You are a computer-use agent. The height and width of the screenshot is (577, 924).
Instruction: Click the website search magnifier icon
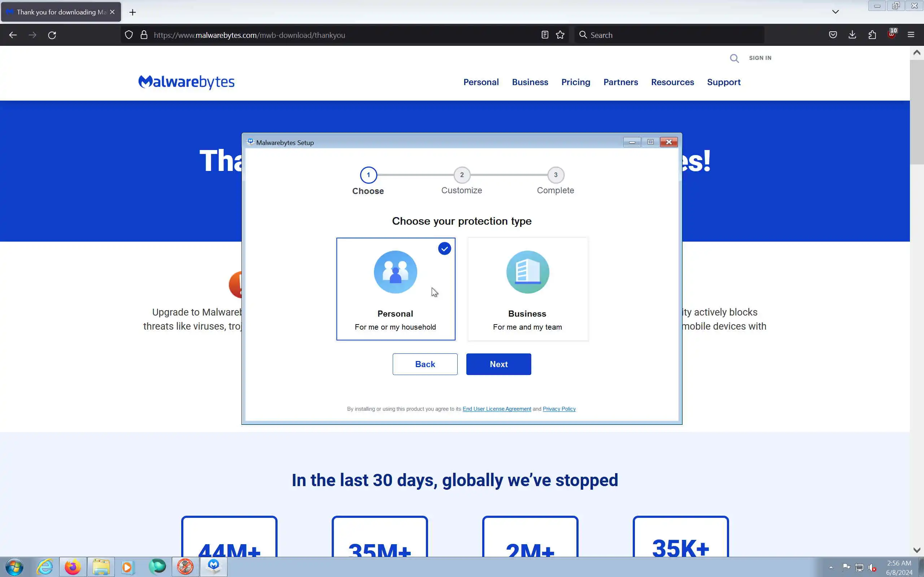click(734, 58)
